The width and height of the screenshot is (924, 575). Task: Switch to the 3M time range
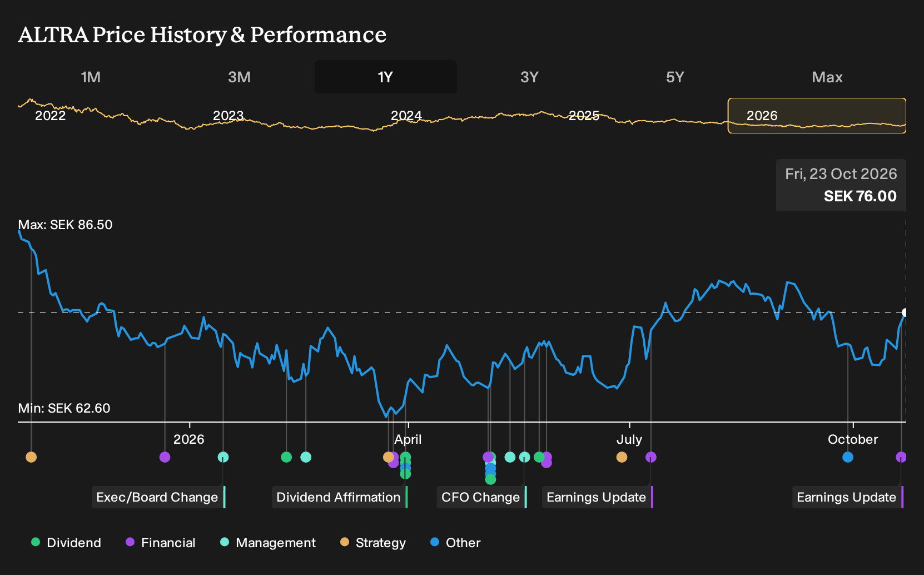tap(239, 77)
